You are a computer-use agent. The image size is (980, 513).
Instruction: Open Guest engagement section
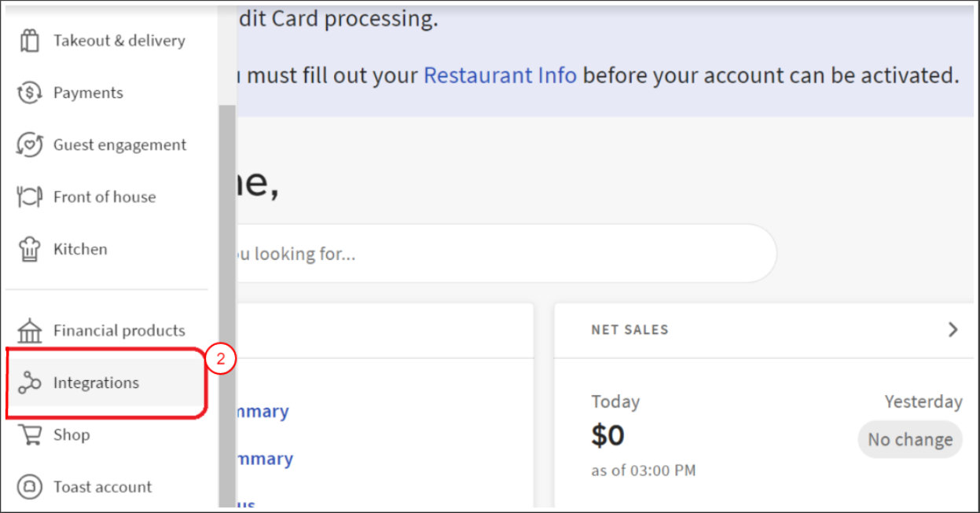(x=119, y=145)
